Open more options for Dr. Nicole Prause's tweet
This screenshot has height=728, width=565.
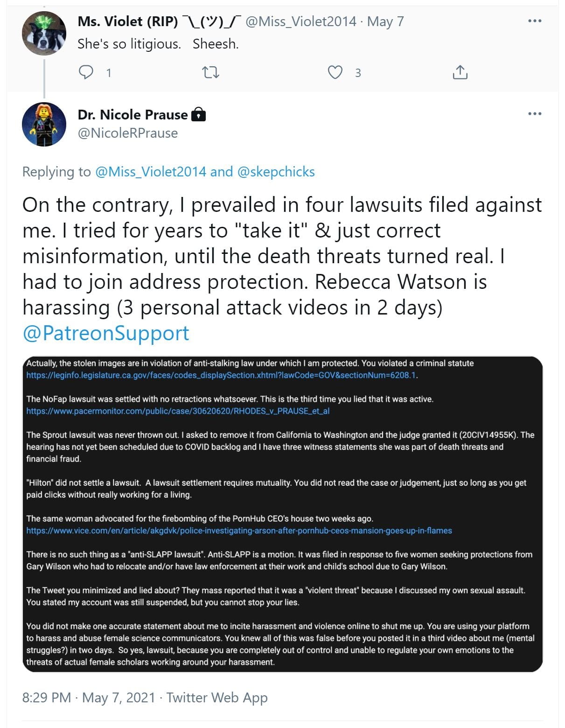(534, 113)
